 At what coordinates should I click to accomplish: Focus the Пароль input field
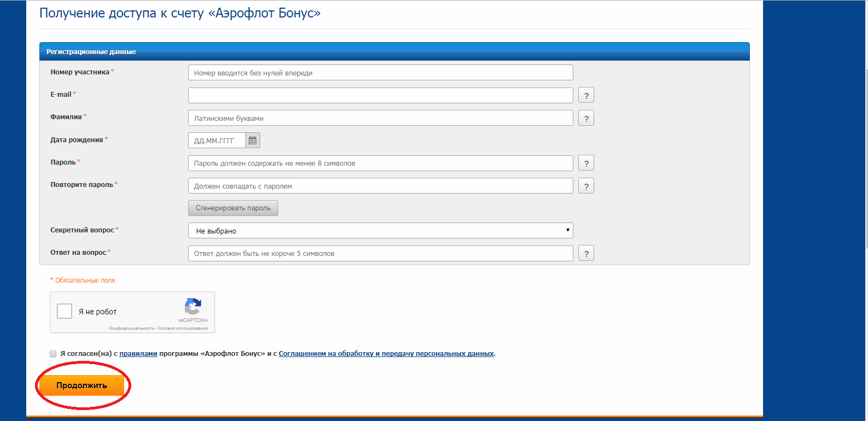(380, 163)
